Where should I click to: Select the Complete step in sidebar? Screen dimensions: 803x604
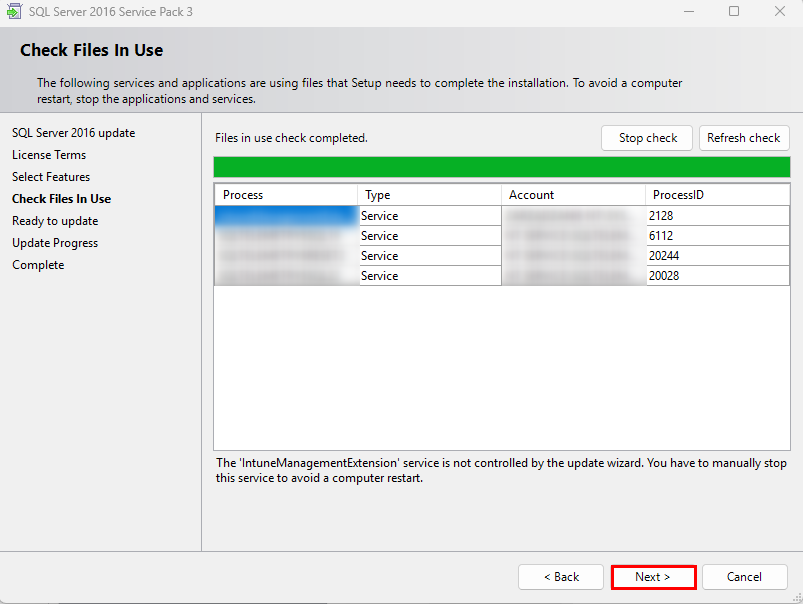click(x=38, y=265)
